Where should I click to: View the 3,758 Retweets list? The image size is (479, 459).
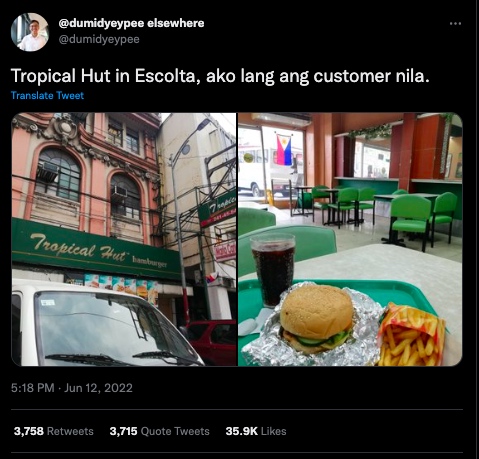click(x=54, y=431)
